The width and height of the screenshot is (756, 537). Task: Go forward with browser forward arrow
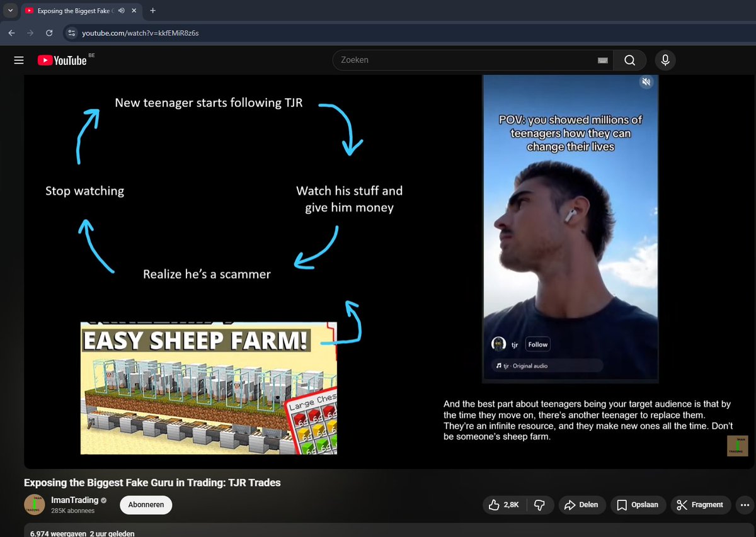click(30, 33)
